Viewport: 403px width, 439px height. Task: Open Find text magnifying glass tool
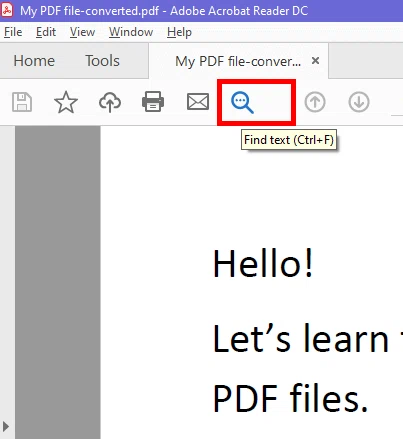[242, 103]
